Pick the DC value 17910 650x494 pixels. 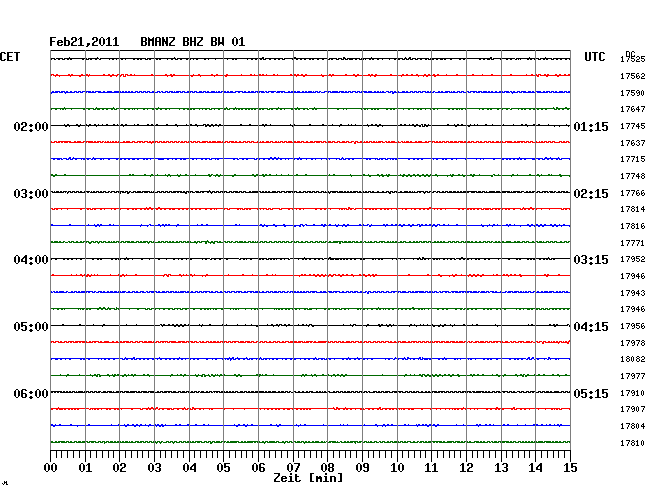633,393
